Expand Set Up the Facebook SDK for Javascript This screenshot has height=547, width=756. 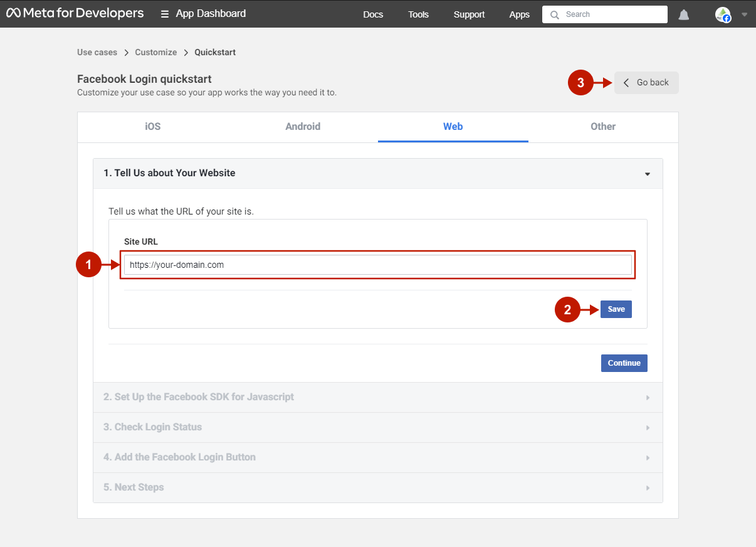click(378, 397)
